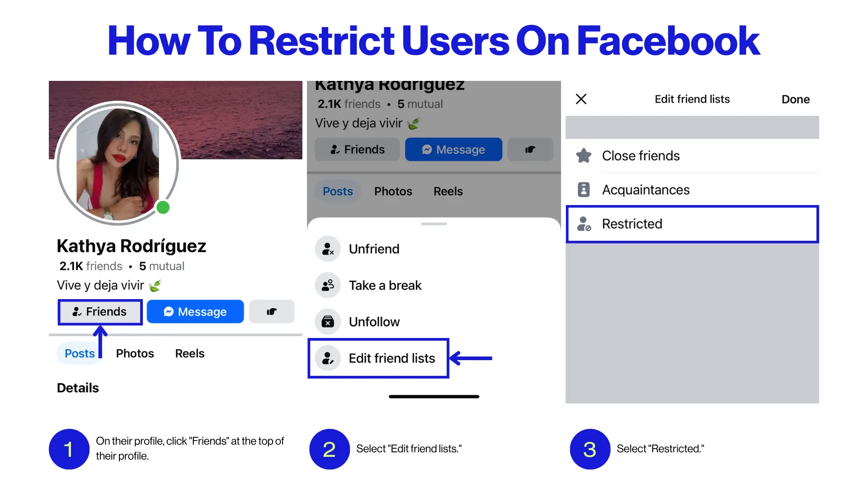Viewport: 868px width, 488px height.
Task: Select the Unfriend person icon
Action: [327, 249]
